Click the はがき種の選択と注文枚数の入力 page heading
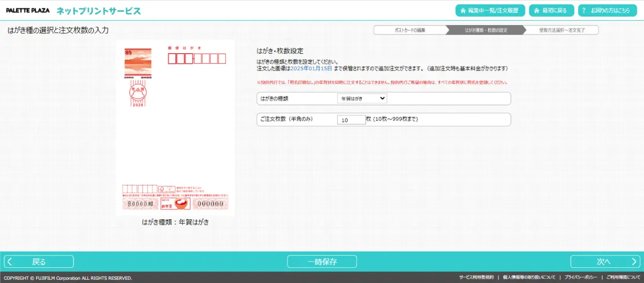Viewport: 644px width, 283px height. click(x=58, y=30)
